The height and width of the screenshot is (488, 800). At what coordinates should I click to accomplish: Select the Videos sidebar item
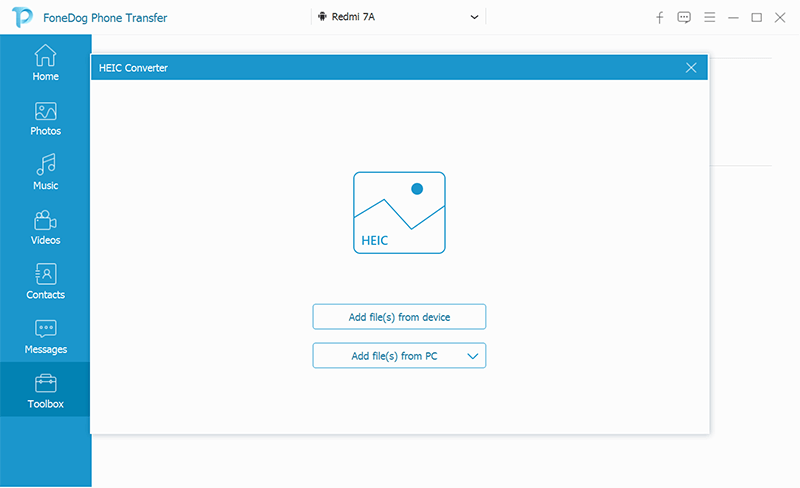pos(45,227)
